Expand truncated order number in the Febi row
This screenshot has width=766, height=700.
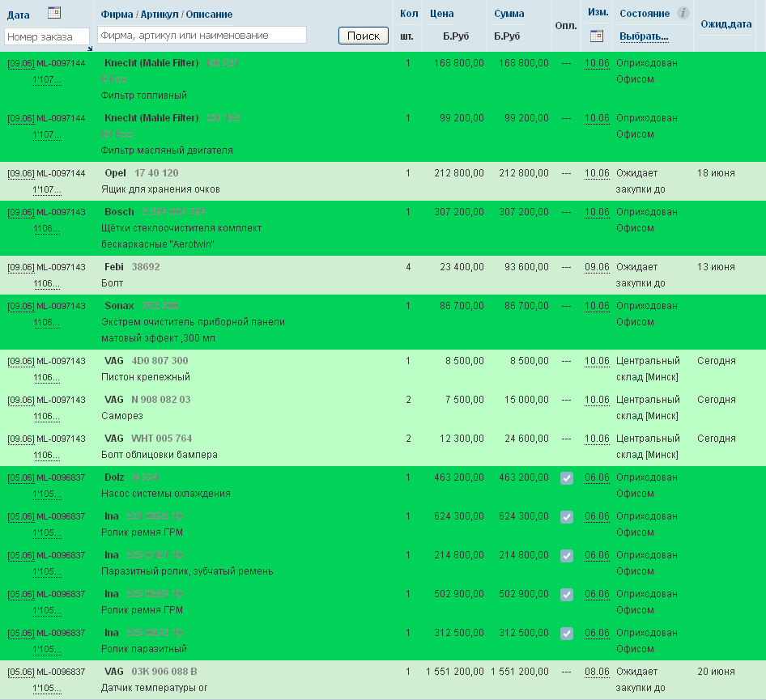pyautogui.click(x=46, y=283)
